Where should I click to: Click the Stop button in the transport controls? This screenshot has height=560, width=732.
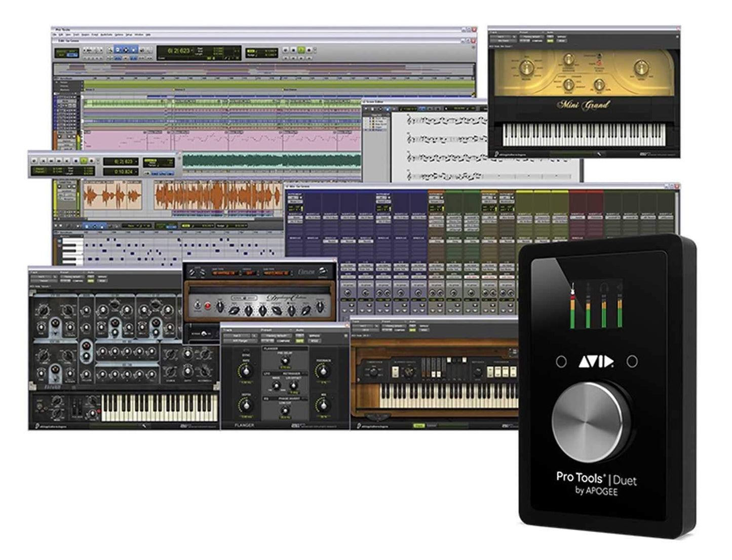click(293, 50)
